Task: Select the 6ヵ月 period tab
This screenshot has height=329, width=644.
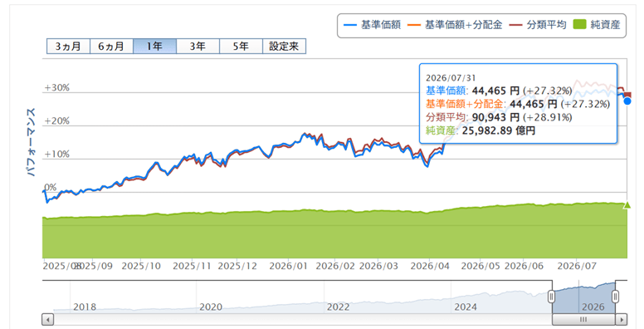Action: 111,47
